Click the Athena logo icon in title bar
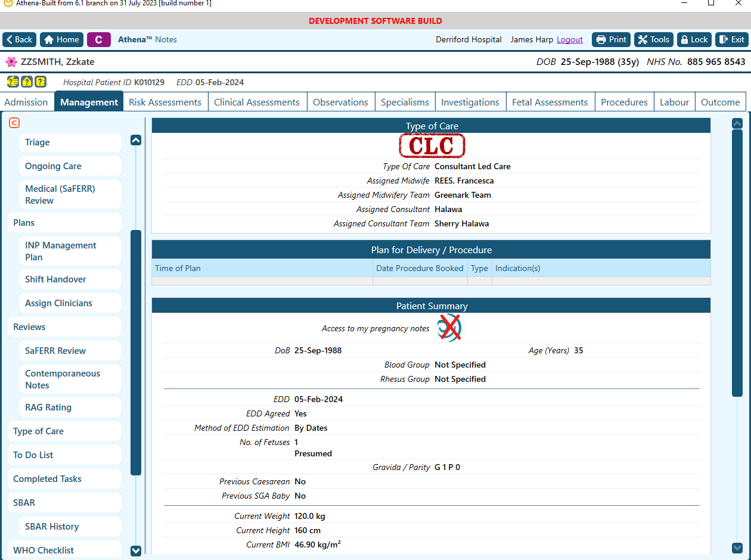Image resolution: width=751 pixels, height=560 pixels. coord(8,3)
